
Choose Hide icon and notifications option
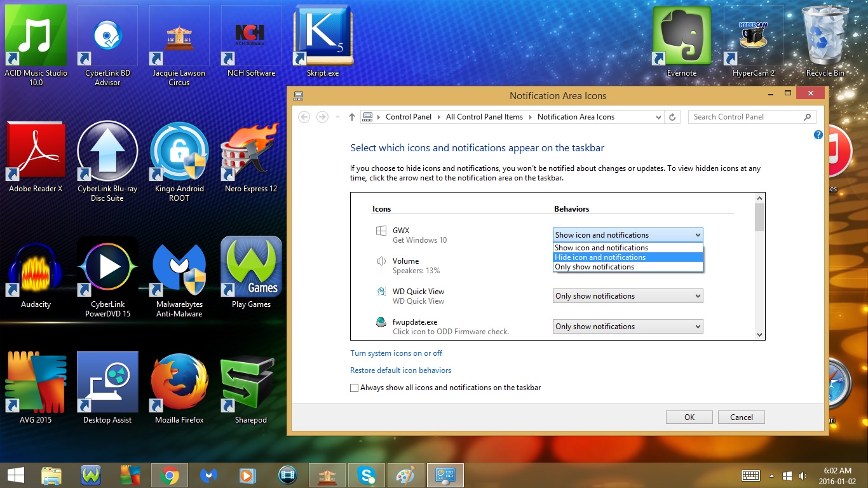coord(628,257)
